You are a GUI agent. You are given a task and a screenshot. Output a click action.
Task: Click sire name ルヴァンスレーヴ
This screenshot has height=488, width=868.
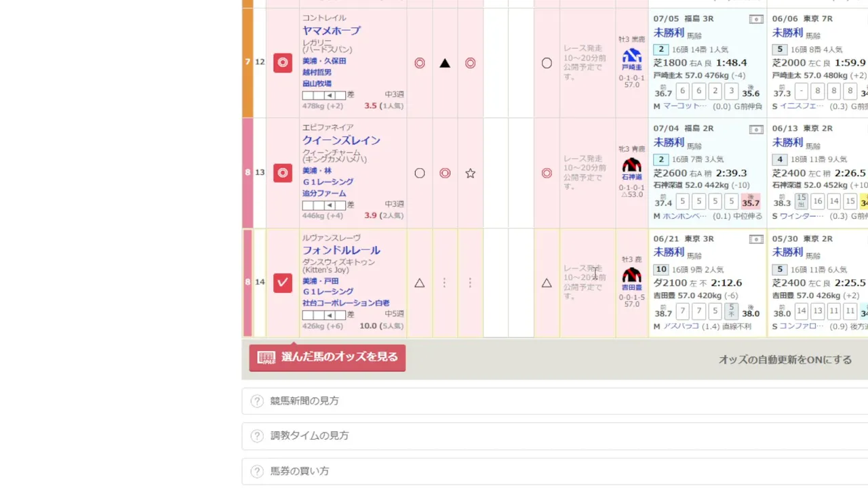pos(332,237)
